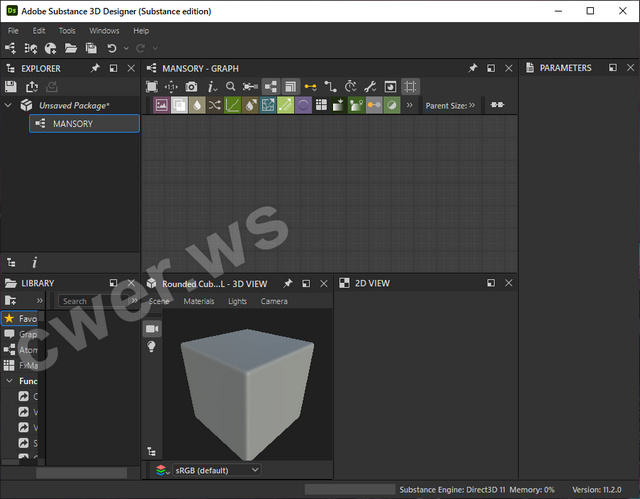Toggle the camera icon in 3D View
Screen dimensions: 640x499
[x=152, y=329]
